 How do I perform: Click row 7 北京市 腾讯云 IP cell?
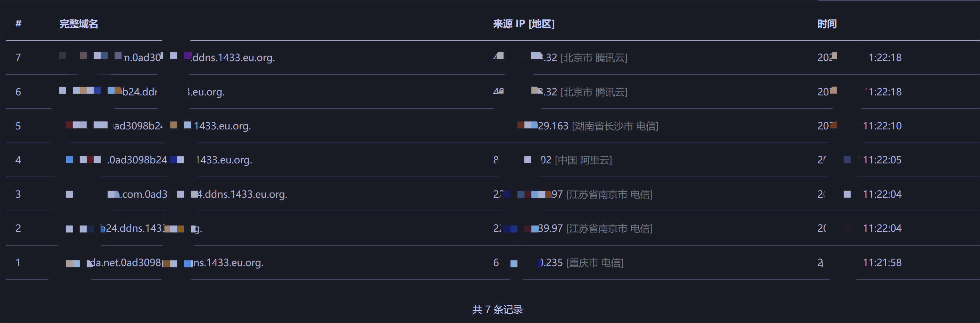pyautogui.click(x=560, y=57)
